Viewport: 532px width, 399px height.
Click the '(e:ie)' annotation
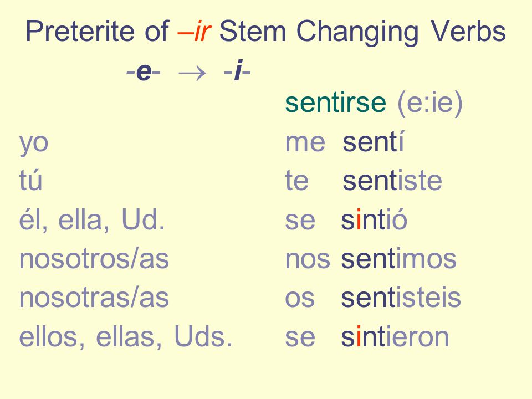[430, 103]
